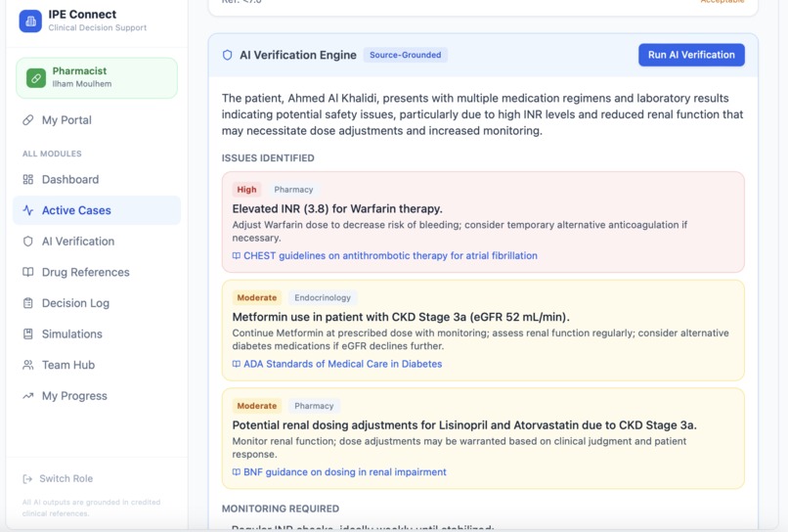Click the Drug References book icon

pos(28,272)
